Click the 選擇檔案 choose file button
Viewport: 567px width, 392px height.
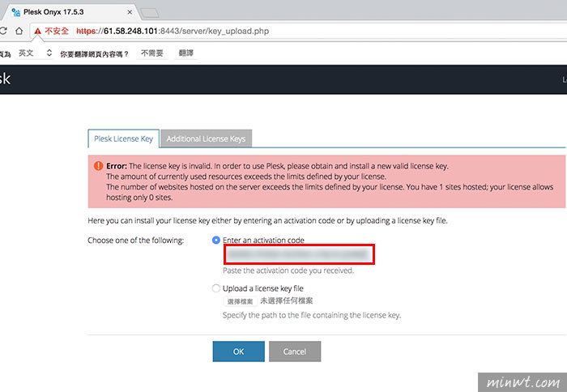tap(240, 301)
